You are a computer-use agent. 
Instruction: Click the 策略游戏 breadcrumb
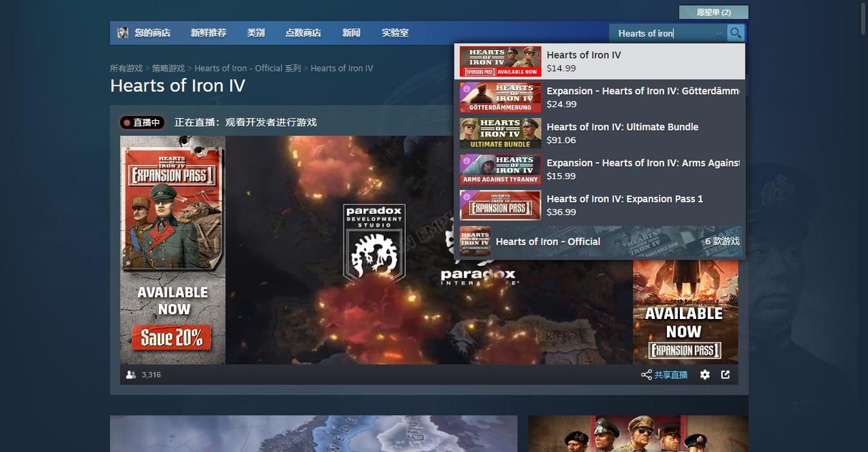168,69
